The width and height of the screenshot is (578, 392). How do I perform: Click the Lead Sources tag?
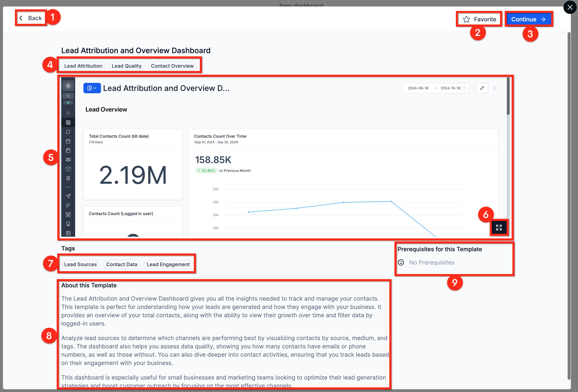pyautogui.click(x=80, y=264)
